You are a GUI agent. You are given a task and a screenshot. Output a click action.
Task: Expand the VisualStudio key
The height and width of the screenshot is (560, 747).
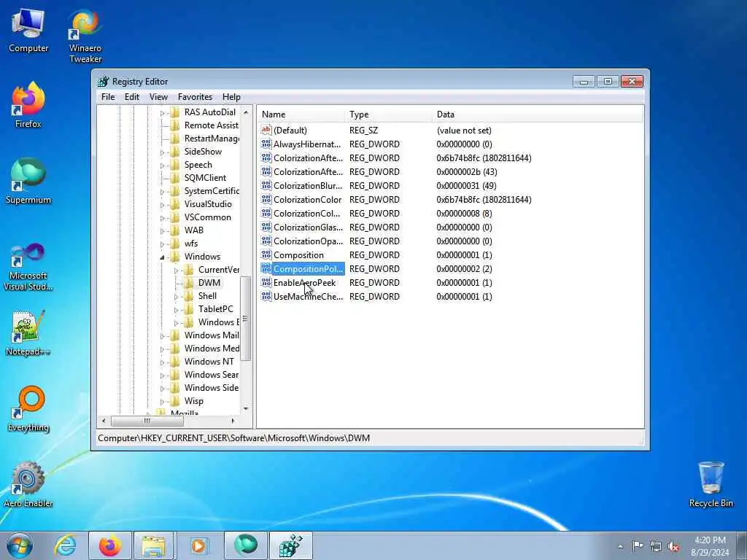pos(162,205)
